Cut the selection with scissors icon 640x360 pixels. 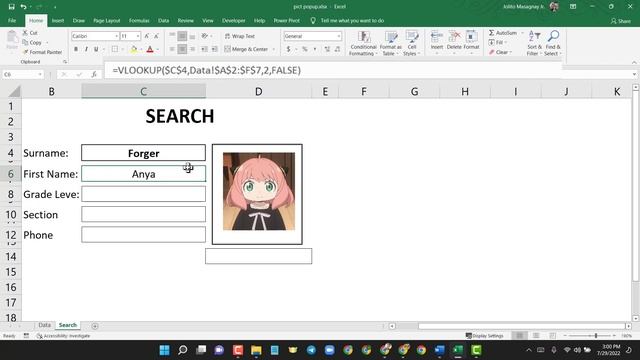30,33
